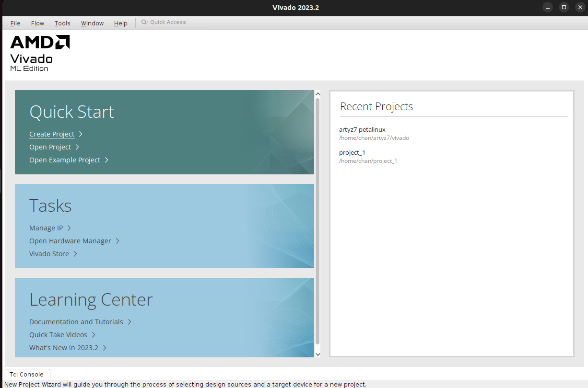The height and width of the screenshot is (388, 588).
Task: Minimize the Vivado window
Action: tap(548, 7)
